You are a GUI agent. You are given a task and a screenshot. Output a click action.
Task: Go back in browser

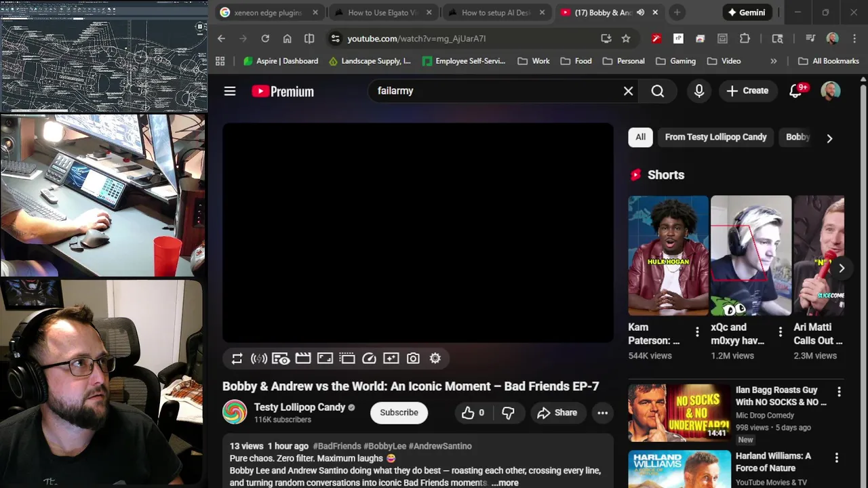pyautogui.click(x=221, y=39)
